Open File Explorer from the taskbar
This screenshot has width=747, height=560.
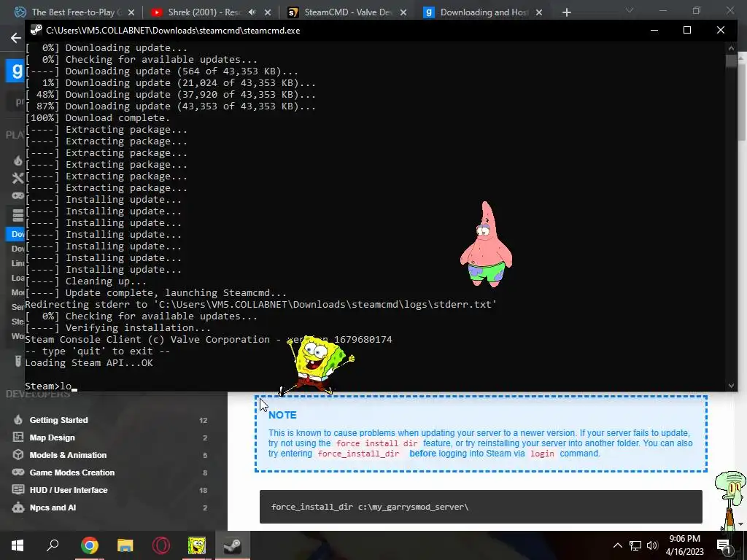click(125, 545)
